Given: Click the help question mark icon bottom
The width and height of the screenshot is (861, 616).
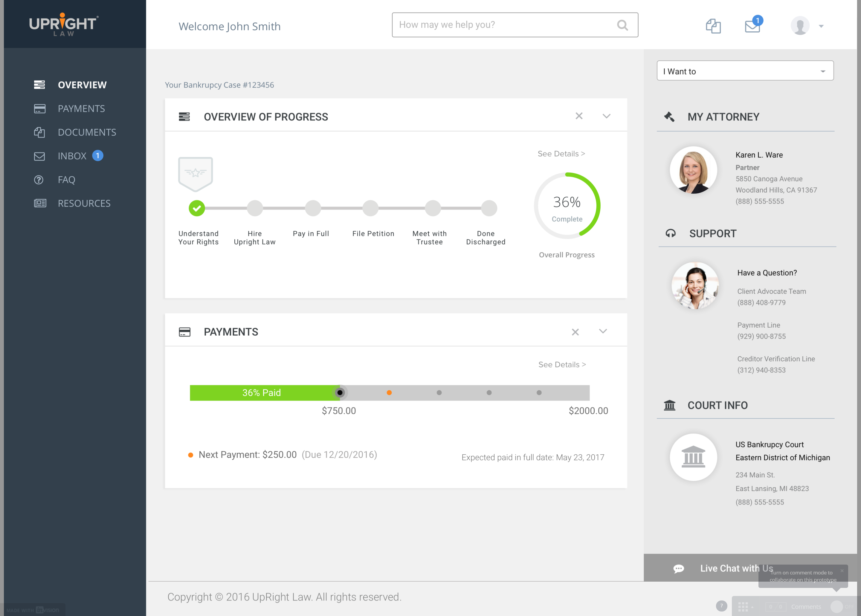Looking at the screenshot, I should tap(721, 606).
